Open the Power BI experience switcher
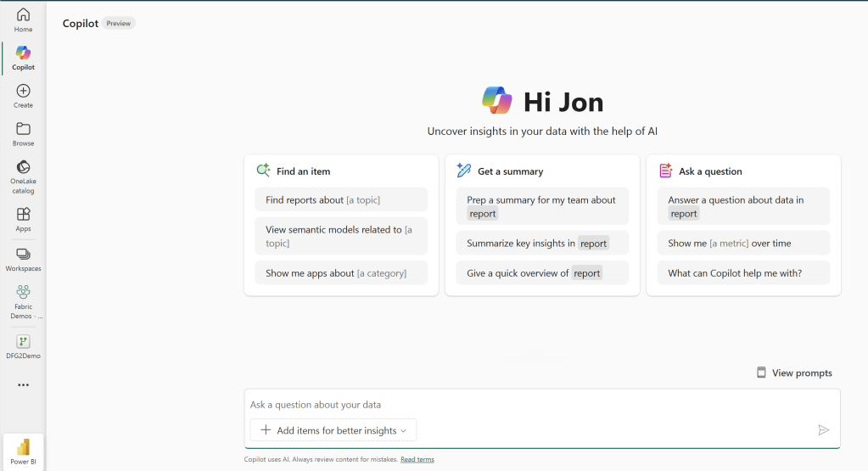Screen dimensions: 868x471 (23, 451)
